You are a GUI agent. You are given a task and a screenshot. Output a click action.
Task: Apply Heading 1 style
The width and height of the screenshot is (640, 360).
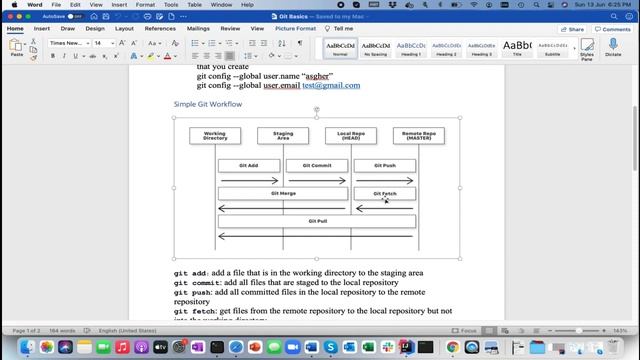411,49
